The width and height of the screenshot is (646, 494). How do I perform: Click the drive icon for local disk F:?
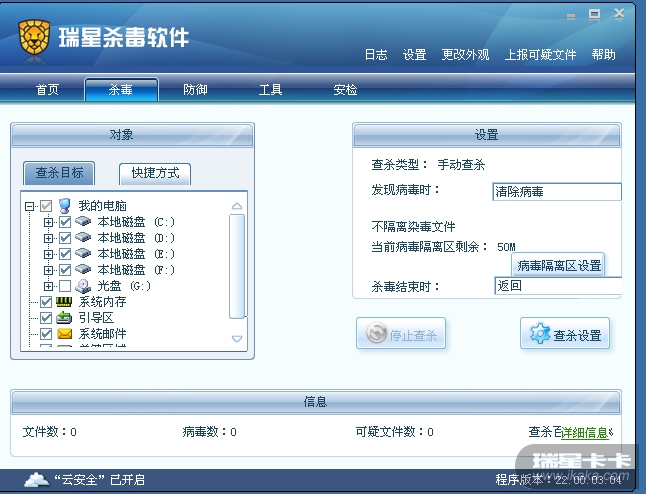[x=83, y=269]
